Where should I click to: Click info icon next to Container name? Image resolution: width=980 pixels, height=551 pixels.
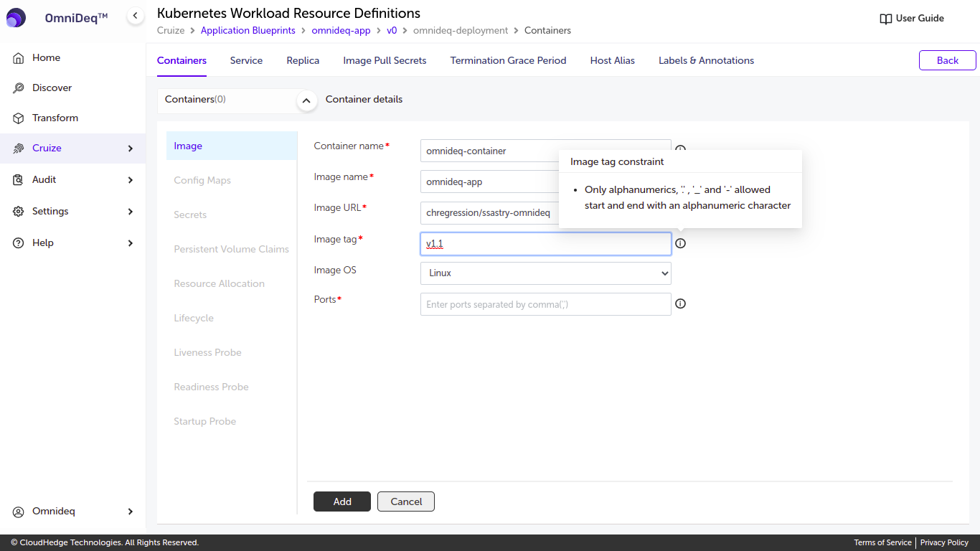[681, 149]
